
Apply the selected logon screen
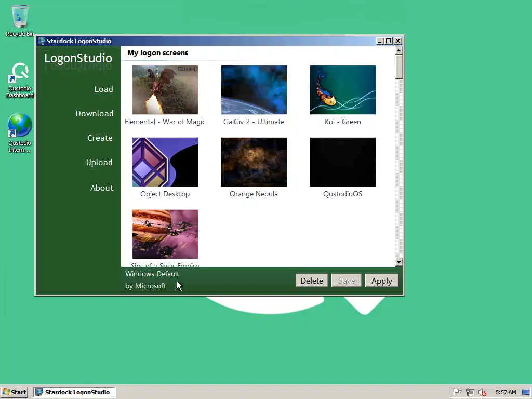(381, 281)
